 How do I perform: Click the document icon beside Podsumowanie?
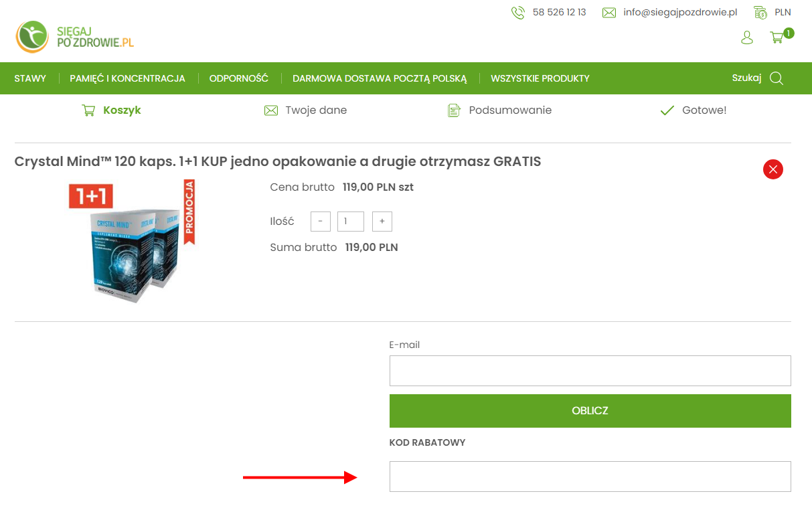click(454, 110)
